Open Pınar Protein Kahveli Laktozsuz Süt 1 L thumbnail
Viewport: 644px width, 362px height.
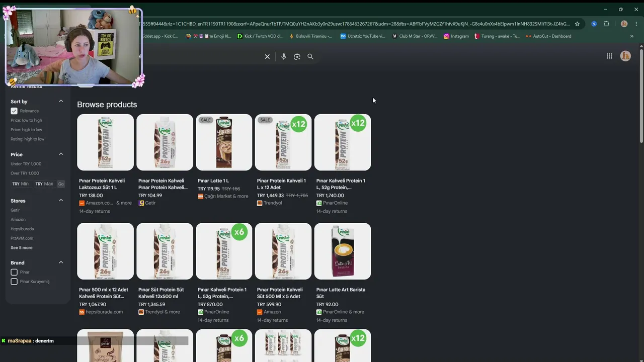[105, 142]
